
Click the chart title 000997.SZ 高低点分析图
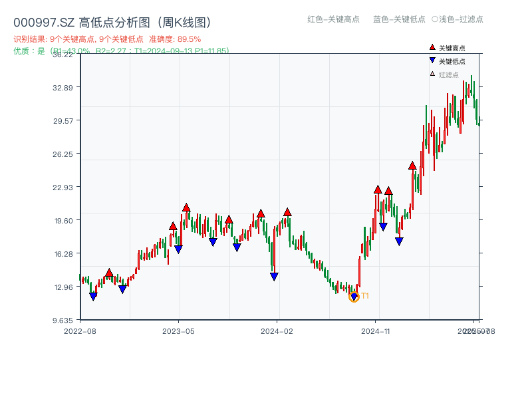[112, 23]
